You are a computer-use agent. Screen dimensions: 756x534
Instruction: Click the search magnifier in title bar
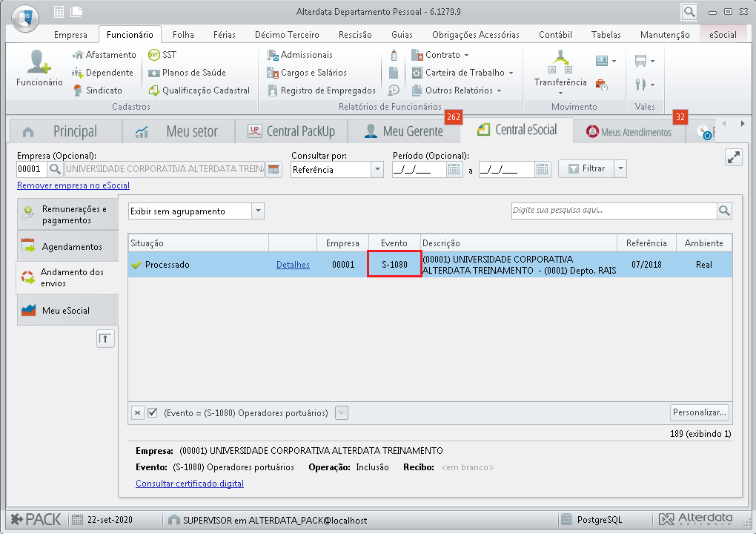pyautogui.click(x=689, y=12)
